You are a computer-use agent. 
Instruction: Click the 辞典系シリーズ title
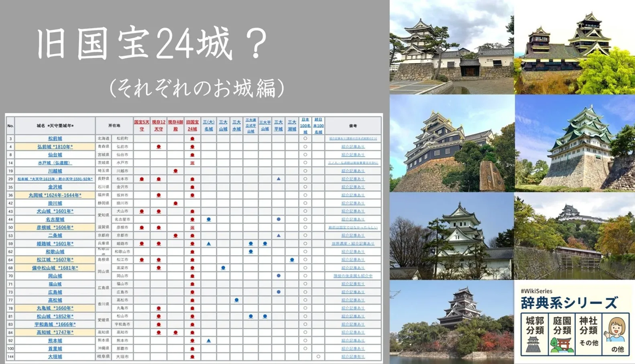coord(569,303)
